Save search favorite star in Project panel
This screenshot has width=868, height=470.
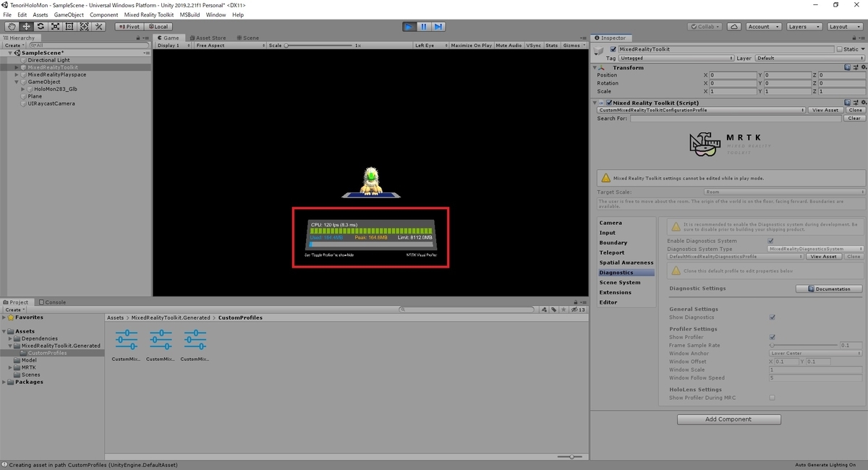pyautogui.click(x=563, y=309)
